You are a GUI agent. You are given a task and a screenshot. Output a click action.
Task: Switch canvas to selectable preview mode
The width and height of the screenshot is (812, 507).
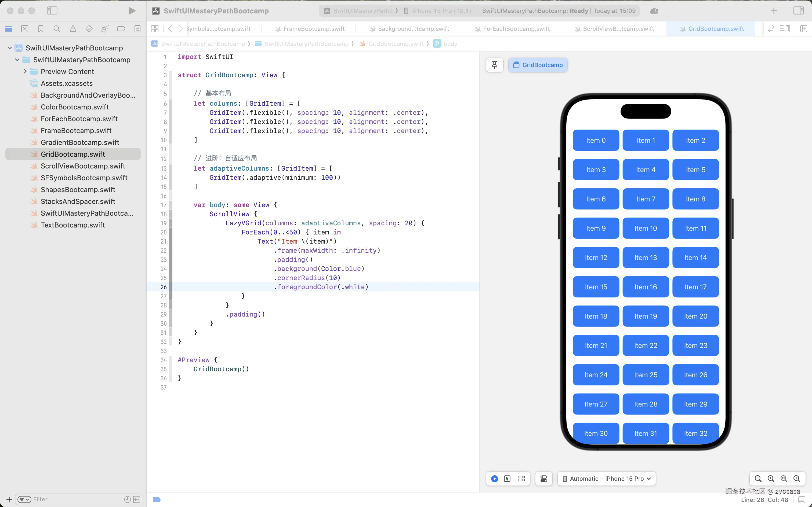coord(507,479)
